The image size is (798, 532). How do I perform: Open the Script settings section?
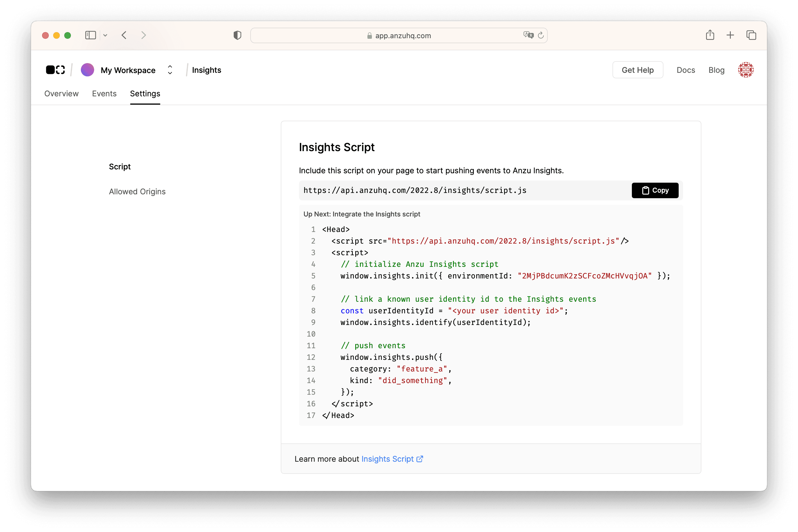pyautogui.click(x=120, y=167)
